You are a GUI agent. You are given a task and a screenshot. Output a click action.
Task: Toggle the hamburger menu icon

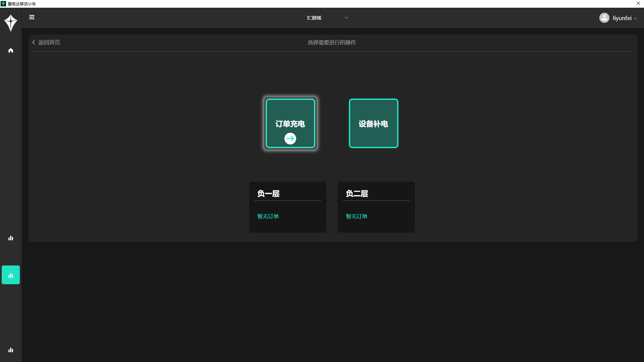pyautogui.click(x=32, y=17)
